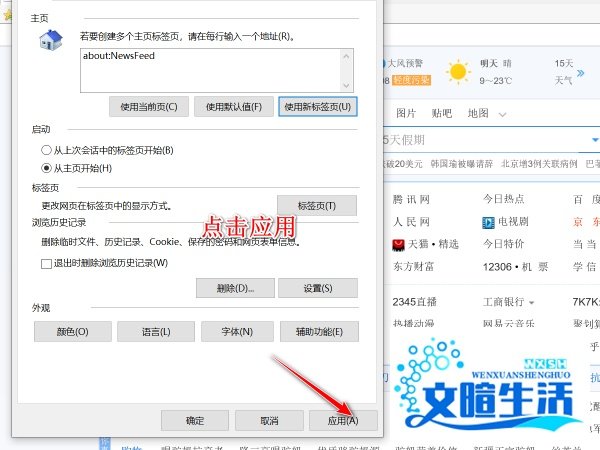Viewport: 600px width, 450px height.
Task: Open the 地图 tab on the webpage
Action: pyautogui.click(x=478, y=113)
